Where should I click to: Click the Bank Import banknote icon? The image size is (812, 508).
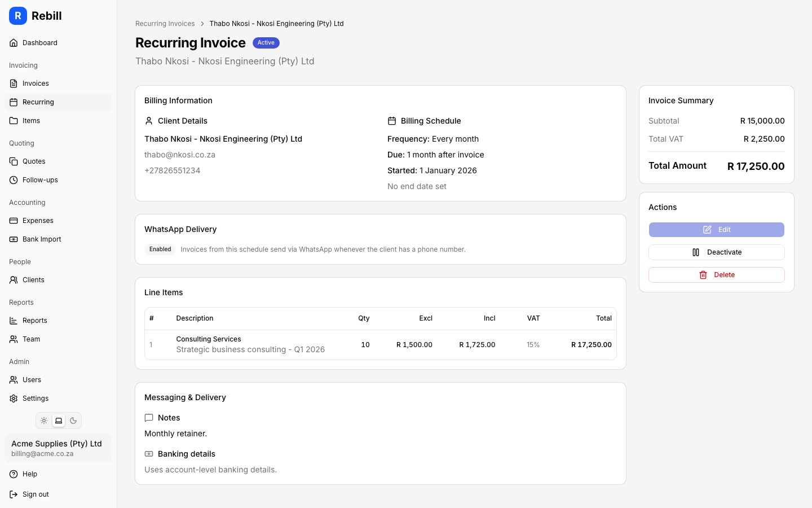pyautogui.click(x=14, y=239)
